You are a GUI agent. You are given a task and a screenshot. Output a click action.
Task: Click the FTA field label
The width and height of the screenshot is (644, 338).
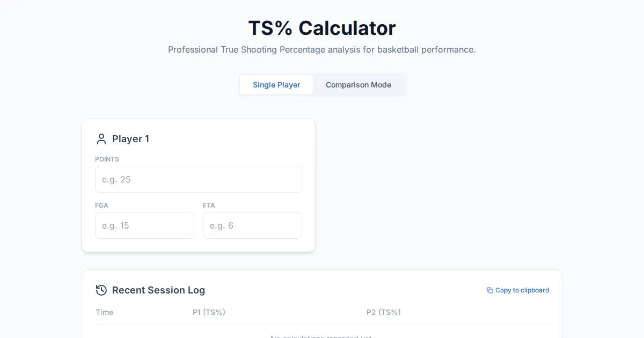coord(209,205)
